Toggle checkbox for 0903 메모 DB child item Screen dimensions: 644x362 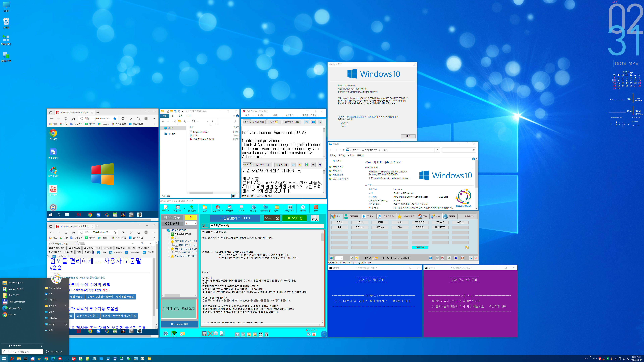coord(176,245)
